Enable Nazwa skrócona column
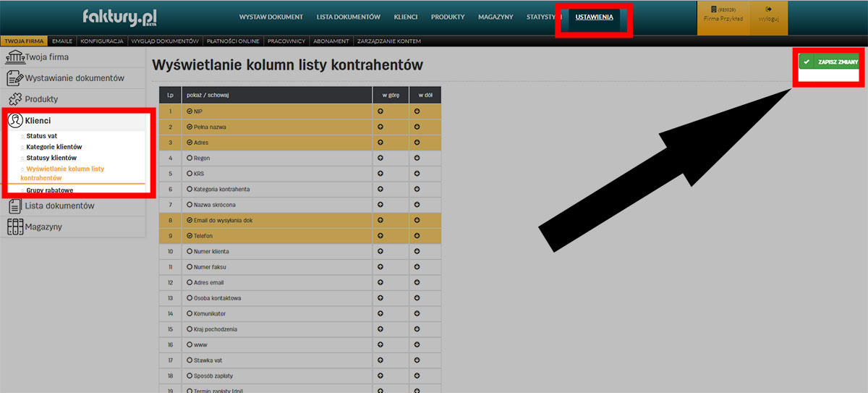Viewport: 868px width, 393px height. 190,205
